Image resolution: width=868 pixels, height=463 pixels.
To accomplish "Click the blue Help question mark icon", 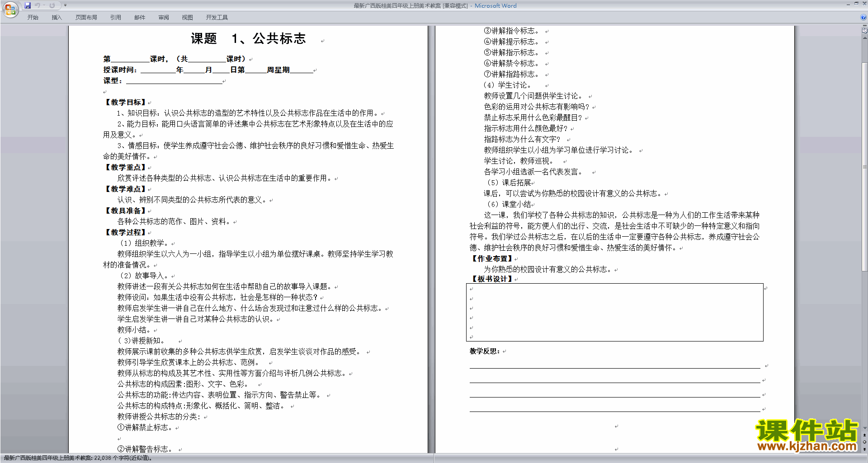I will tap(863, 18).
